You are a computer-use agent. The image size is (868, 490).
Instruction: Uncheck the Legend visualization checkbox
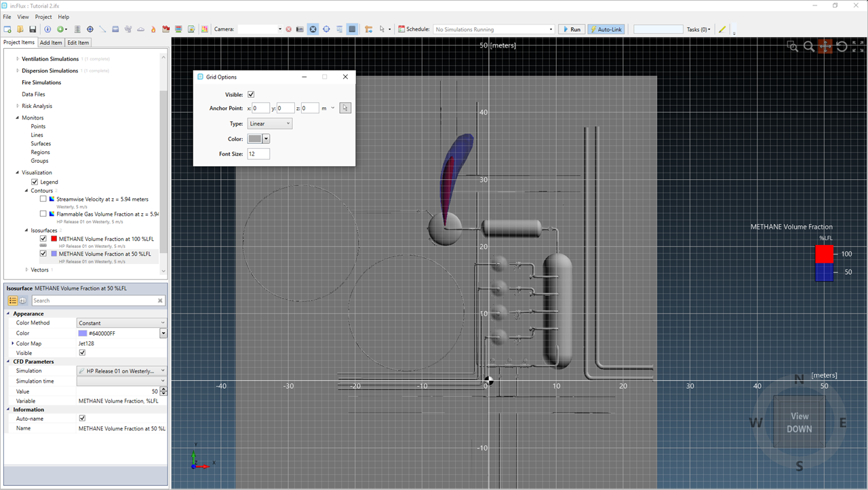[35, 182]
